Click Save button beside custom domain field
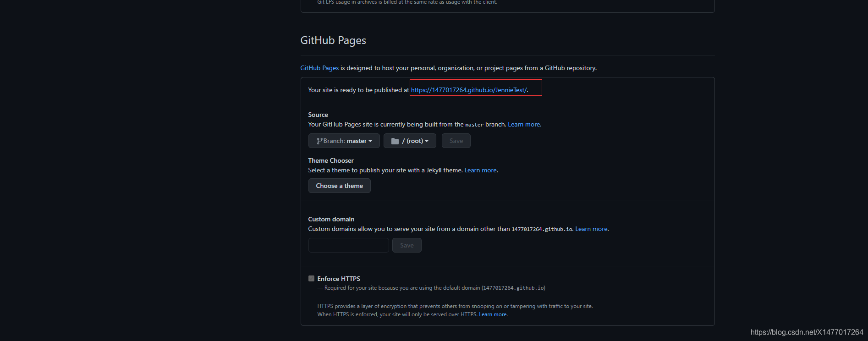The width and height of the screenshot is (868, 341). coord(407,245)
